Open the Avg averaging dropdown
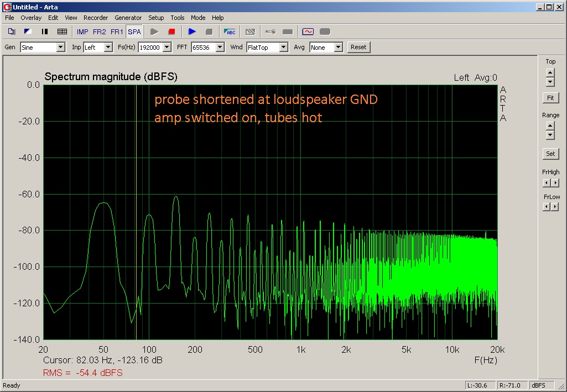This screenshot has height=392, width=567. 338,48
